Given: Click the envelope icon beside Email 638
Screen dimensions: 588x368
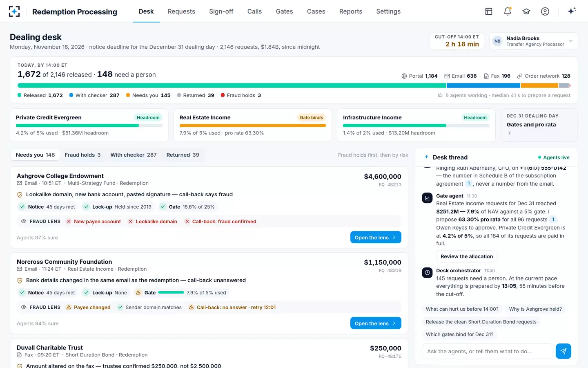Looking at the screenshot, I should [447, 76].
